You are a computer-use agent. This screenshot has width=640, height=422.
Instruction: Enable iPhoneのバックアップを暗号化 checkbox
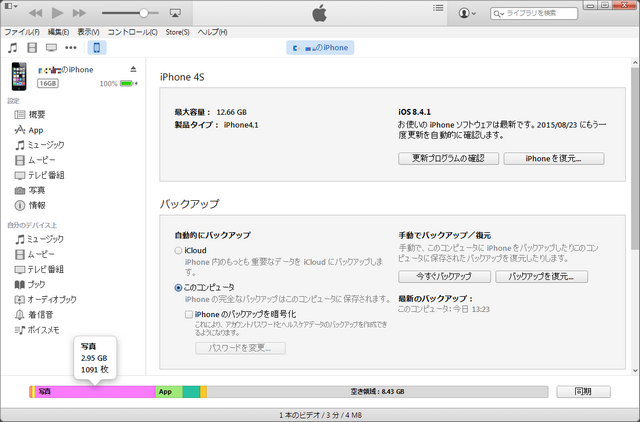point(189,314)
